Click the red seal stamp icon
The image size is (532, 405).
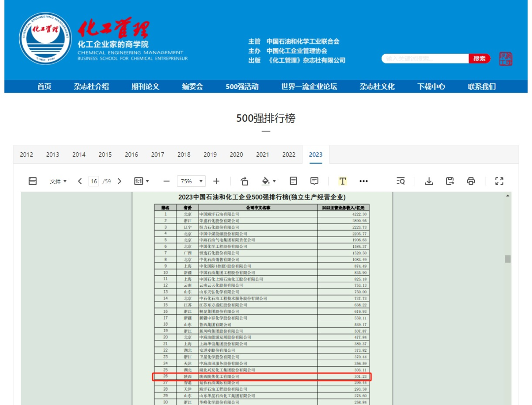tap(505, 59)
